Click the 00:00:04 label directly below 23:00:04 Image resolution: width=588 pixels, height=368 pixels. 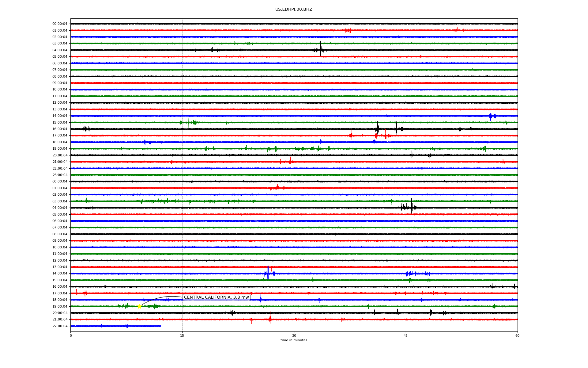(60, 182)
